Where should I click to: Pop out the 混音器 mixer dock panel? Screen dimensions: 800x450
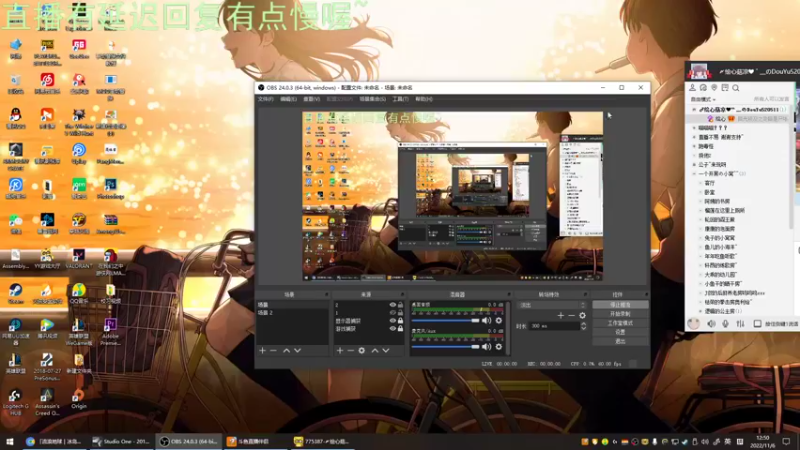pyautogui.click(x=509, y=294)
